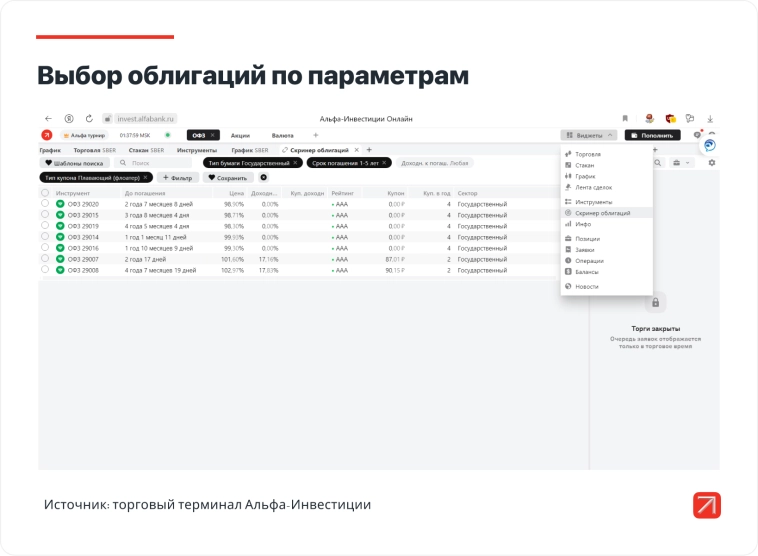Click the Поиск search field
758x556 pixels.
(153, 163)
